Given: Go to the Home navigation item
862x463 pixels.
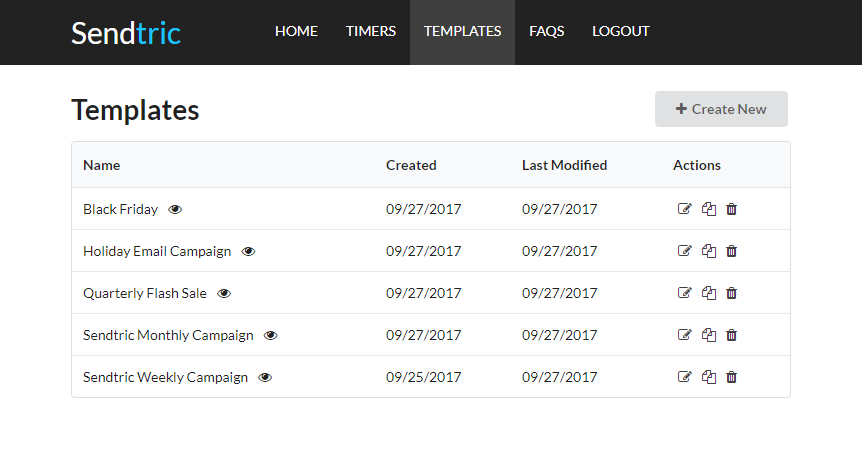Looking at the screenshot, I should coord(296,31).
